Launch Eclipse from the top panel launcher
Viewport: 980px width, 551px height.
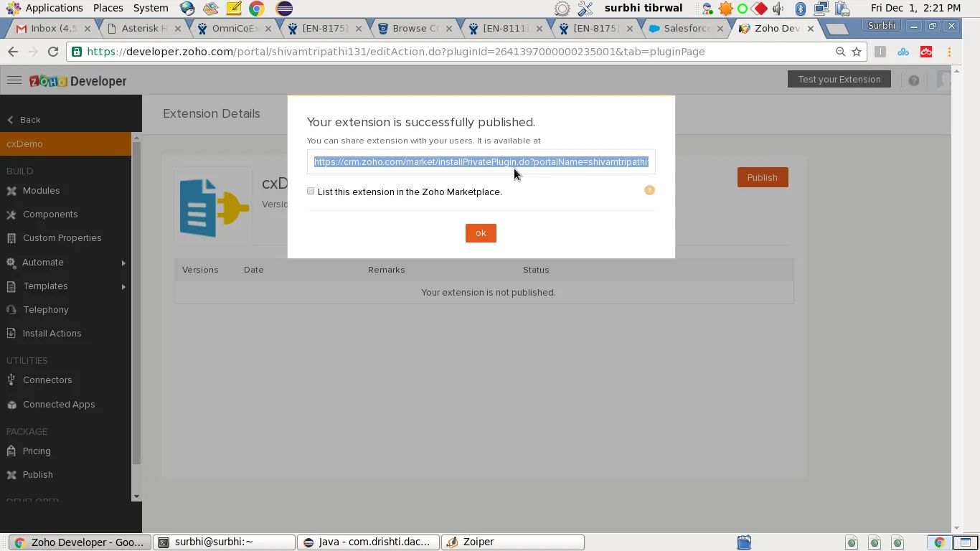(284, 9)
